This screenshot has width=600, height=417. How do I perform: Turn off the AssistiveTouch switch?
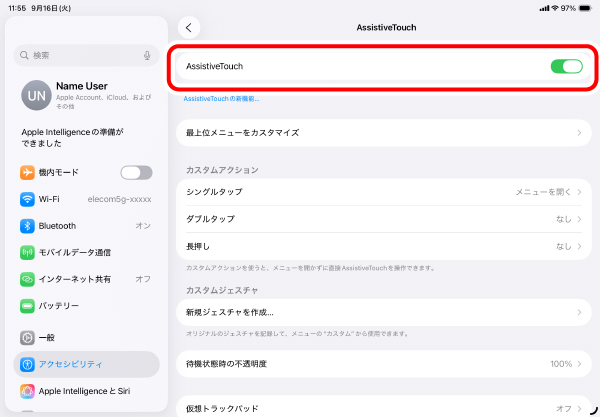[566, 66]
